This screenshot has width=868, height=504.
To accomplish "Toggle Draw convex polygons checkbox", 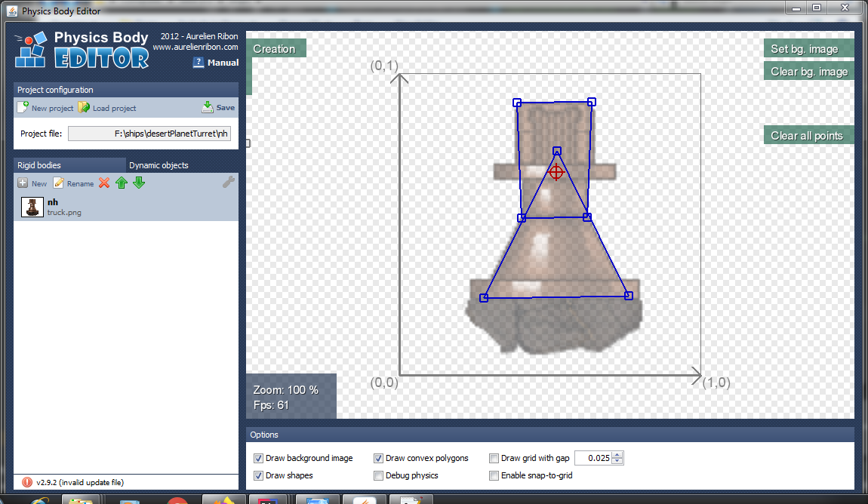I will pyautogui.click(x=378, y=458).
